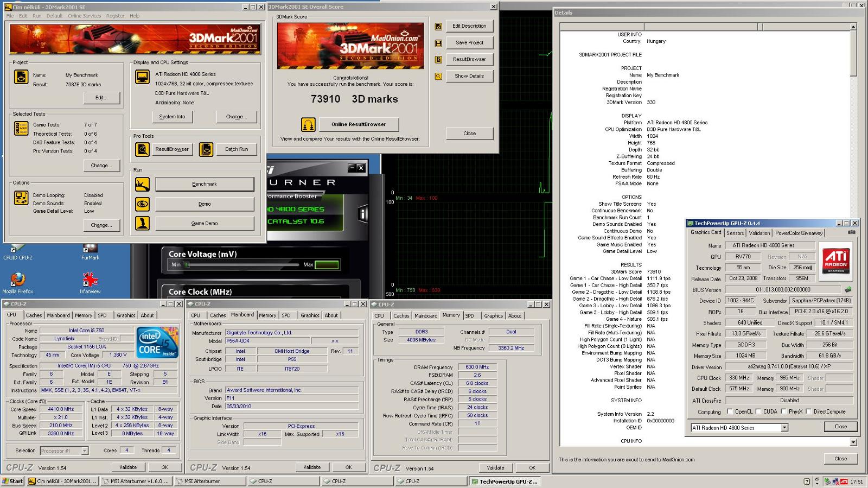Open the IrfanView desktop icon
868x488 pixels.
pos(90,283)
